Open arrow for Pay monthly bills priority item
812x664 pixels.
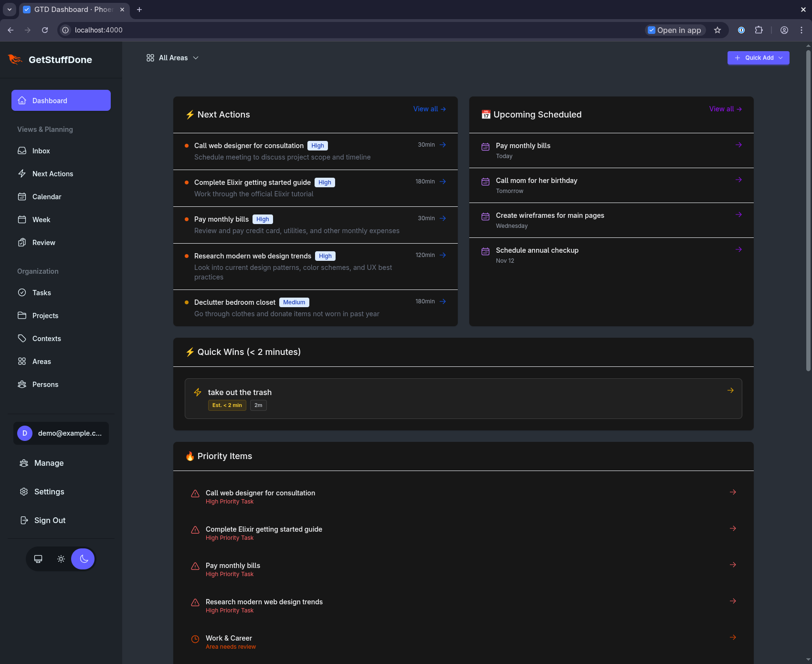(x=733, y=565)
